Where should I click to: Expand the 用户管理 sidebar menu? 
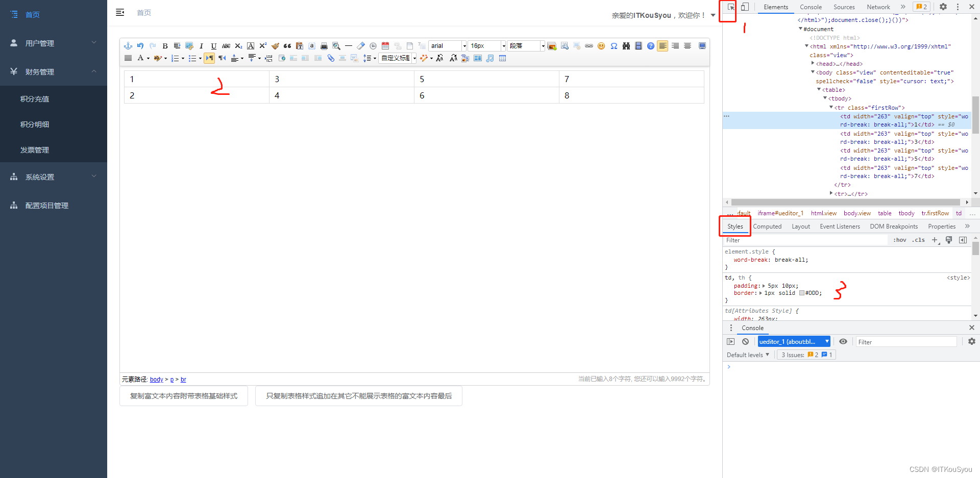click(x=54, y=43)
